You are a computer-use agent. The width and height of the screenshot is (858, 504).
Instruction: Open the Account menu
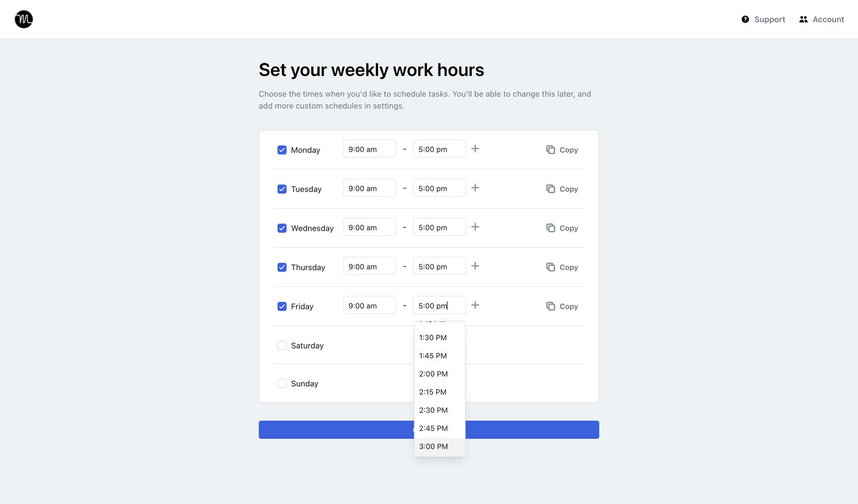[821, 19]
